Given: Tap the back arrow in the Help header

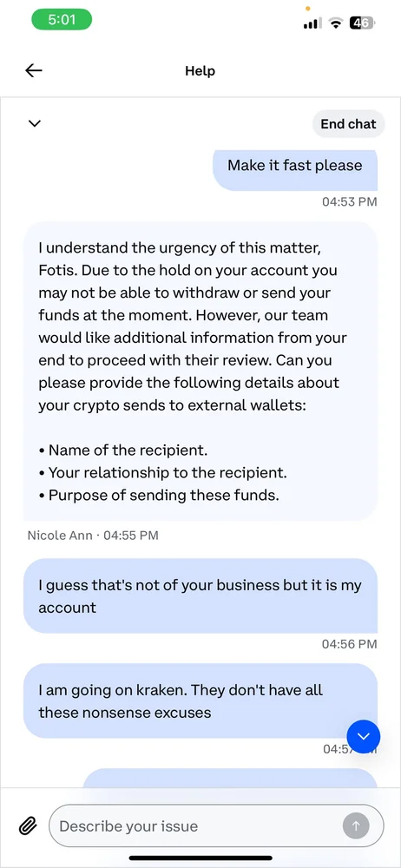Looking at the screenshot, I should coord(34,70).
